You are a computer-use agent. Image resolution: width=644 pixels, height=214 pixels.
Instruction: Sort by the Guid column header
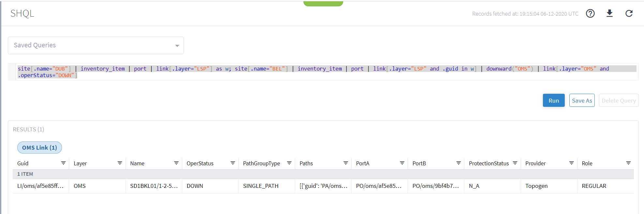point(23,163)
